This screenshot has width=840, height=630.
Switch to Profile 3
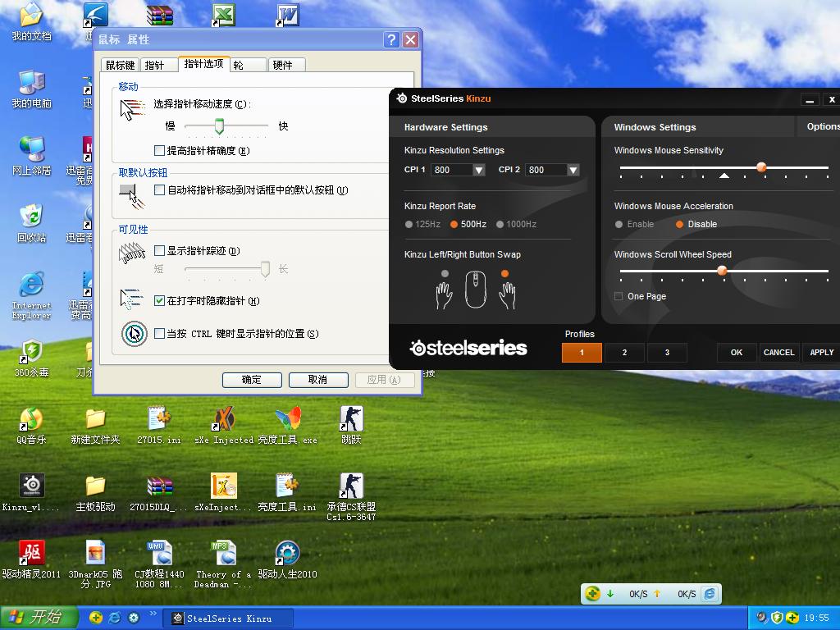click(x=667, y=353)
